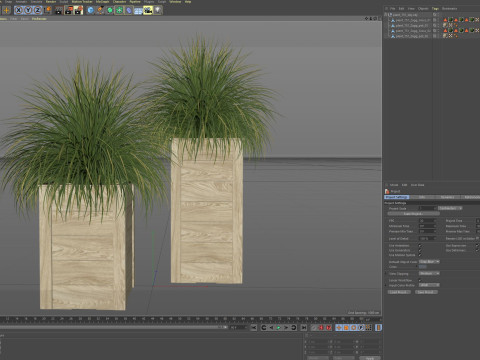Click the default object Color swatch
Screen dimensions: 480x360
[423, 267]
